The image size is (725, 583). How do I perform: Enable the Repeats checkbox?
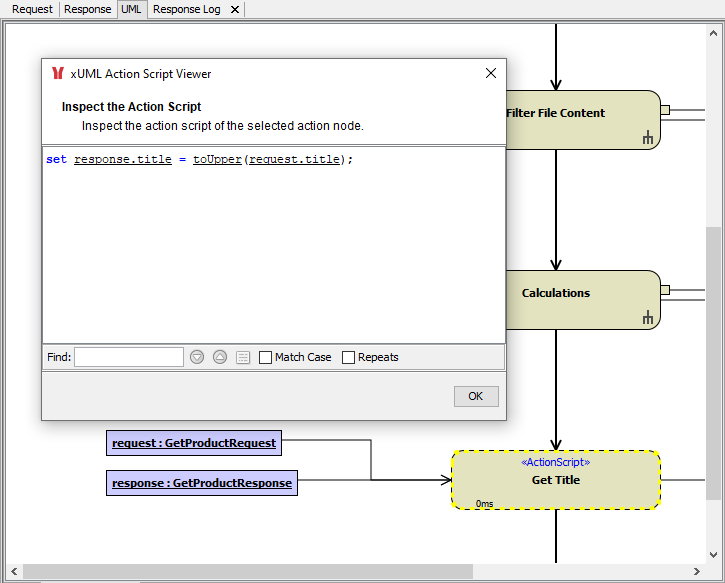[x=349, y=357]
